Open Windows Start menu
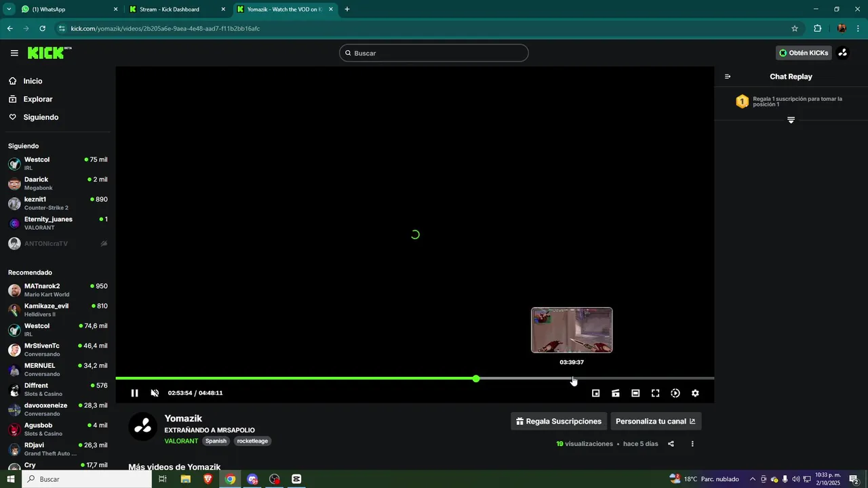This screenshot has height=488, width=868. pos(10,479)
